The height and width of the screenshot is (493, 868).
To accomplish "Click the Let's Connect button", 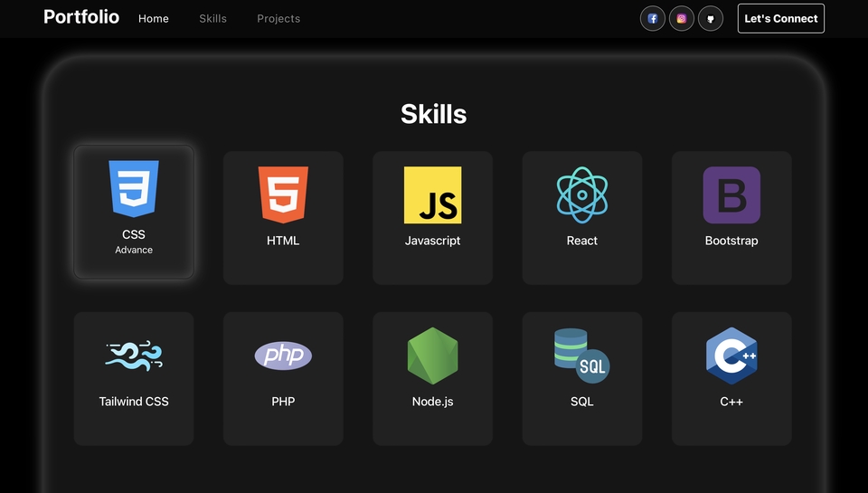I will 781,18.
